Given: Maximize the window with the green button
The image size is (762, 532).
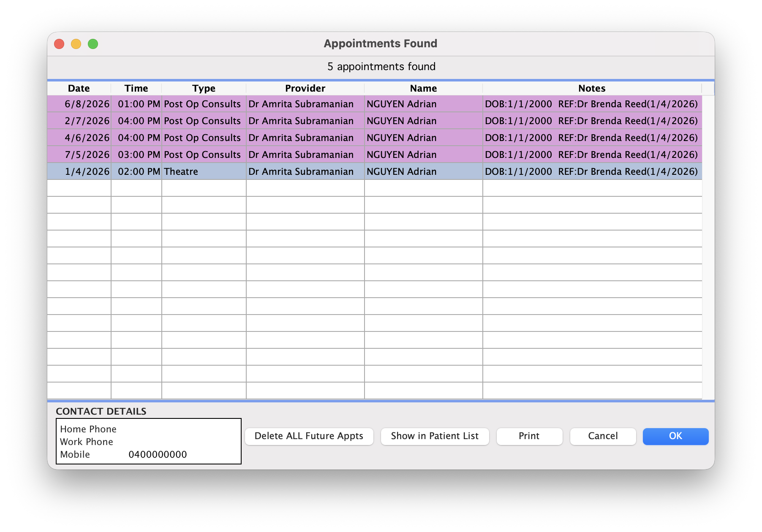Looking at the screenshot, I should coord(93,44).
